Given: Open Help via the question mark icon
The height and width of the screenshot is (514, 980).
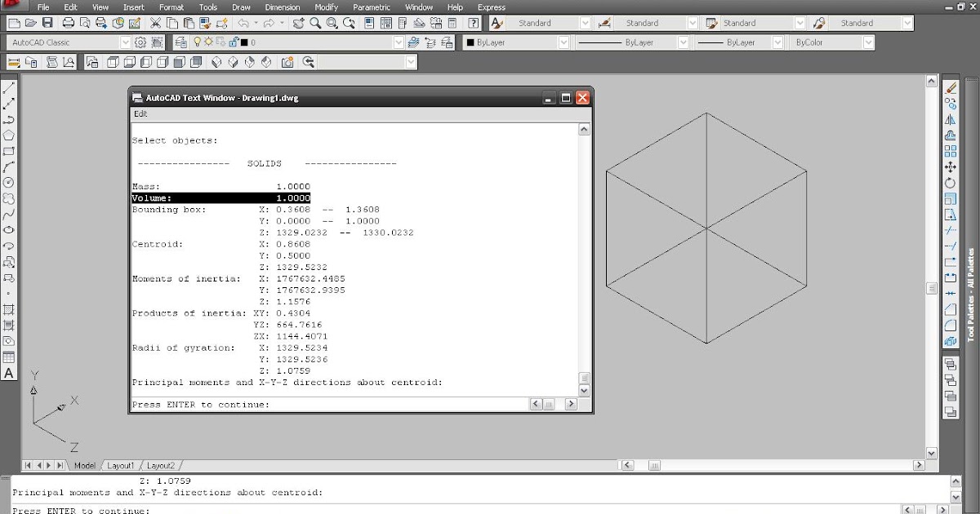Looking at the screenshot, I should 473,23.
